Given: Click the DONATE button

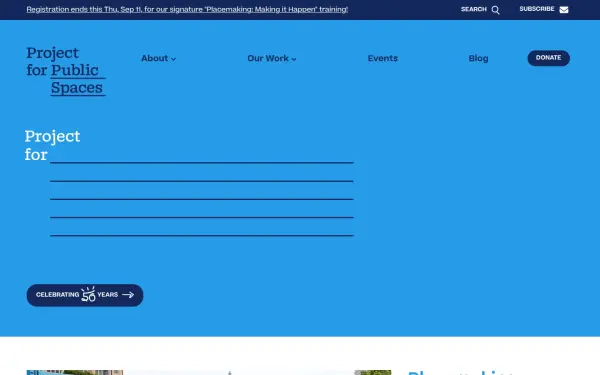Looking at the screenshot, I should [548, 58].
